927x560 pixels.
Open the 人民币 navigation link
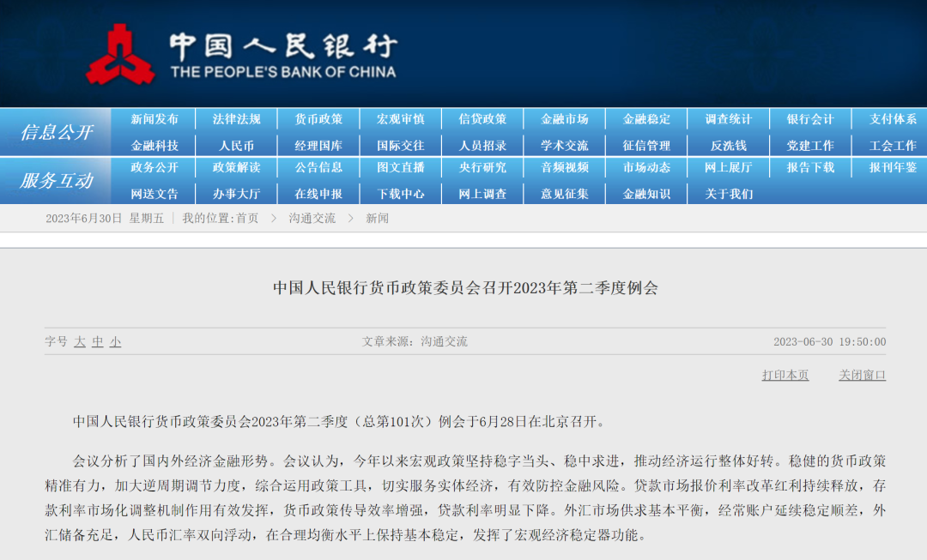pyautogui.click(x=237, y=145)
